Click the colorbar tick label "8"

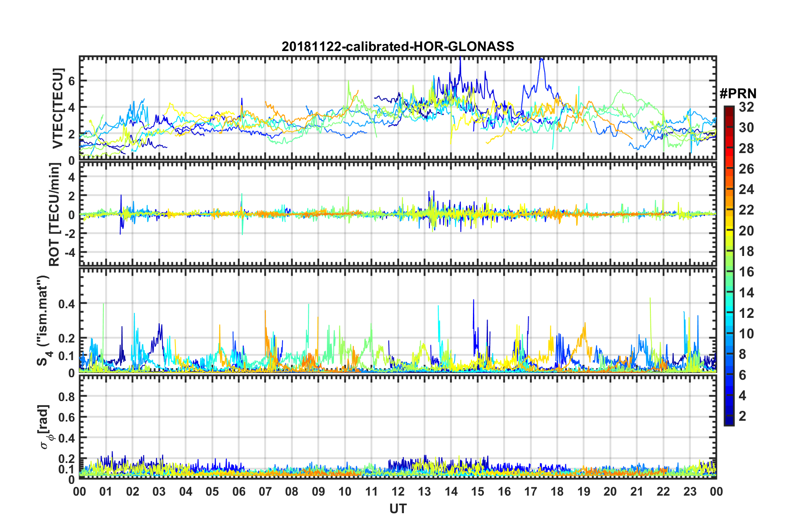coord(743,354)
